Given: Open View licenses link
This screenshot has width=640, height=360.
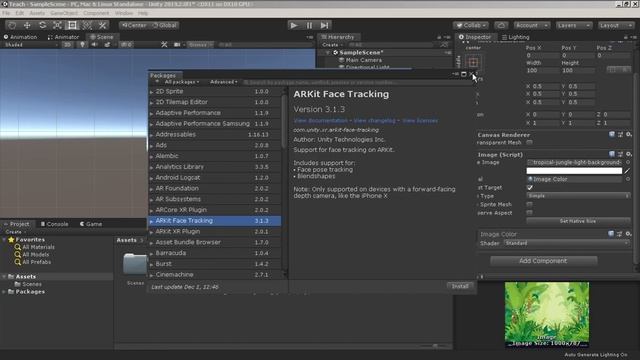Looking at the screenshot, I should [420, 121].
